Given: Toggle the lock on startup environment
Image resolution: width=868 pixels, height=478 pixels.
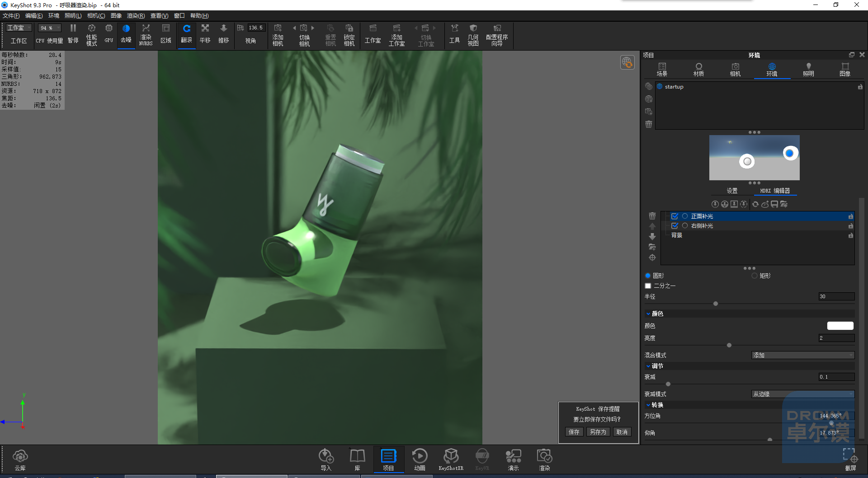Looking at the screenshot, I should (860, 87).
